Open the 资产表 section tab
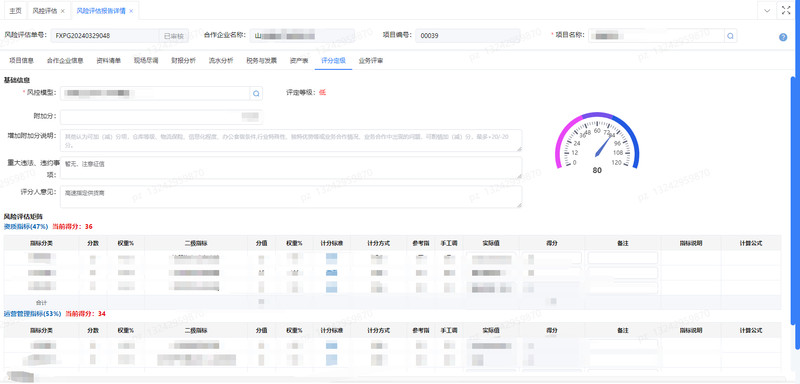Viewport: 800px width, 384px height. pos(299,60)
